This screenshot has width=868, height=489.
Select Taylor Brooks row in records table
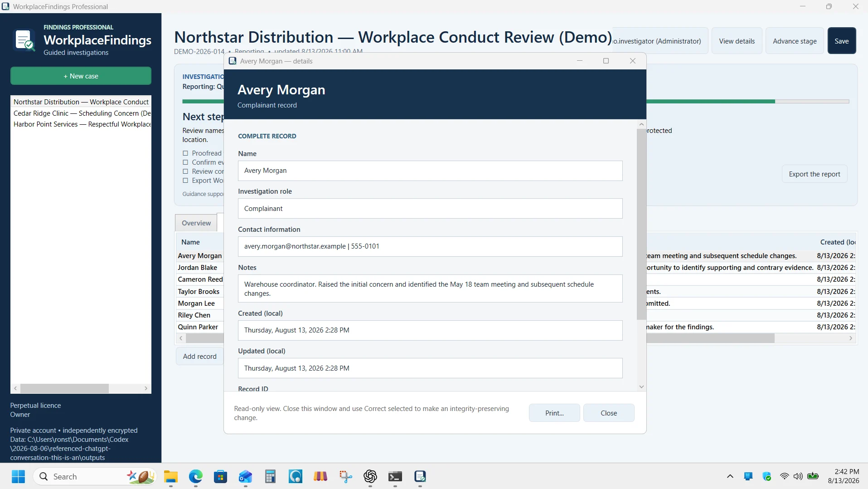click(199, 292)
